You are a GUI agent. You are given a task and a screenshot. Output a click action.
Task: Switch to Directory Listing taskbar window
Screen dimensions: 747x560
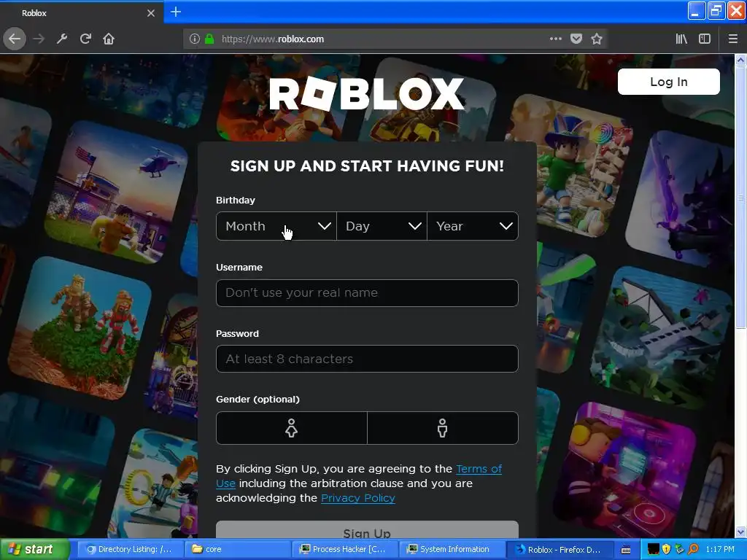point(129,549)
